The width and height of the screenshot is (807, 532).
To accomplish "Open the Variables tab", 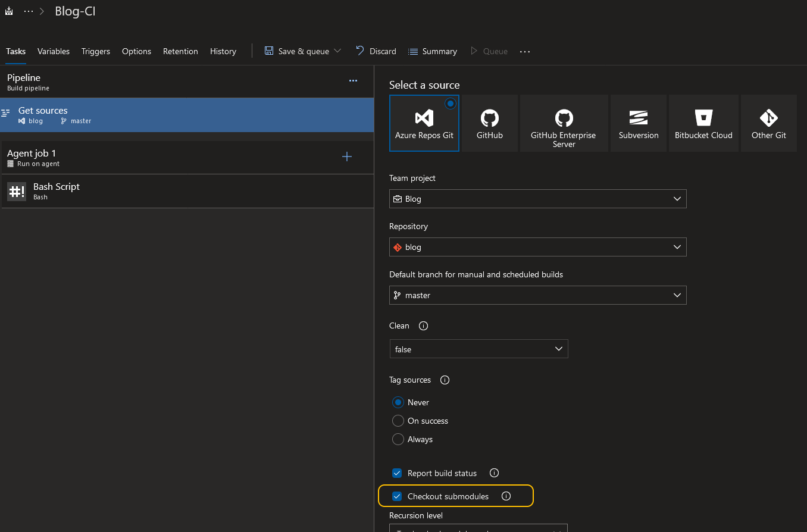I will pyautogui.click(x=53, y=51).
